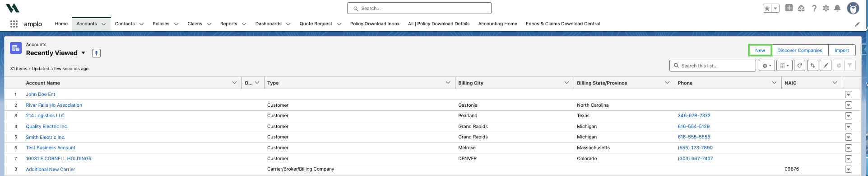The image size is (868, 176).
Task: Expand the Quote Request tab chevron menu
Action: click(339, 24)
